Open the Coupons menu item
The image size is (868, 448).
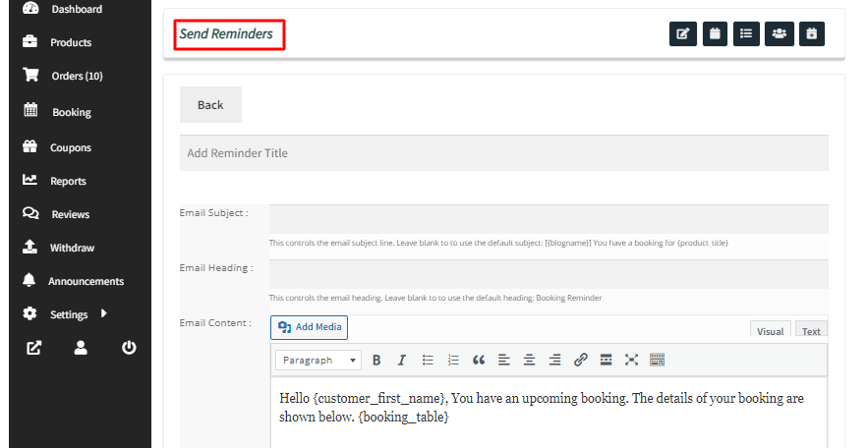click(x=71, y=147)
